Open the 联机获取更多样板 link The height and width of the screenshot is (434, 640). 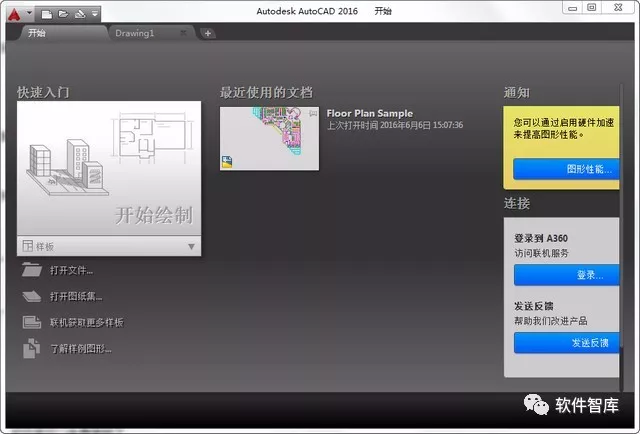[x=87, y=323]
